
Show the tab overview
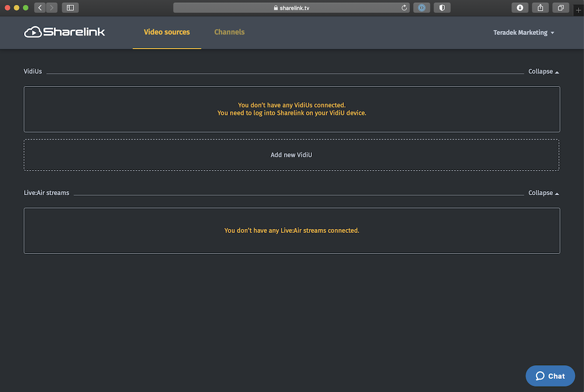tap(561, 8)
